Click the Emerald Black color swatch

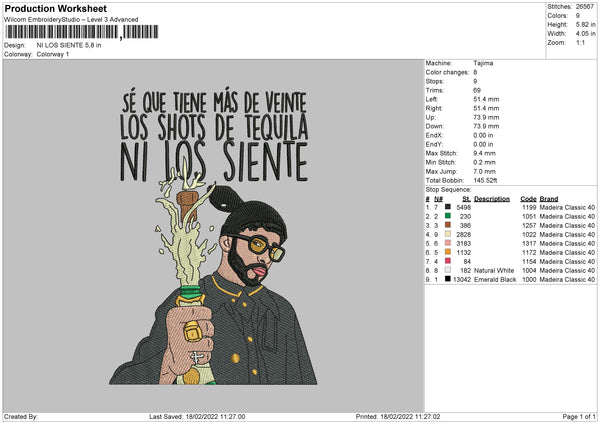(x=448, y=279)
